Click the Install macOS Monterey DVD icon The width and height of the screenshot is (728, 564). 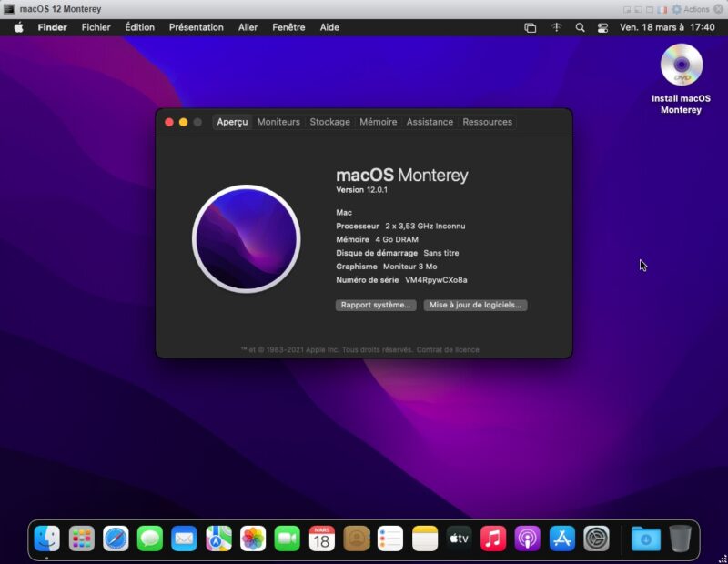pos(681,66)
